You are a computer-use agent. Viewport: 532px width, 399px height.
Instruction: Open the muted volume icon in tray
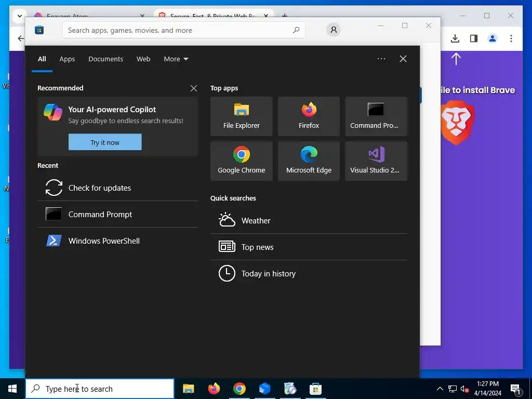(x=465, y=389)
